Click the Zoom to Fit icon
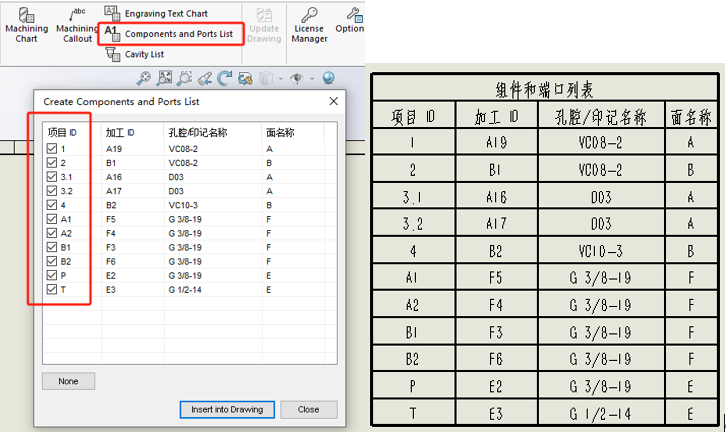The width and height of the screenshot is (726, 432). click(x=164, y=78)
